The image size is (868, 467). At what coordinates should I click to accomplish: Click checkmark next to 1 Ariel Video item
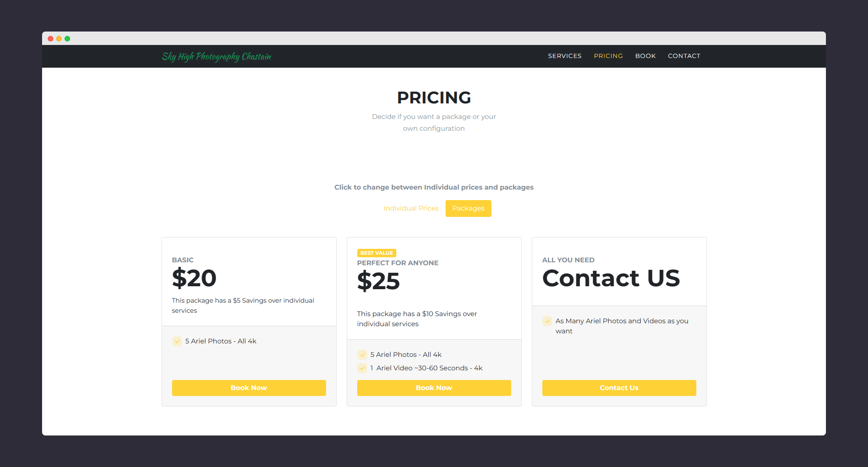tap(362, 368)
